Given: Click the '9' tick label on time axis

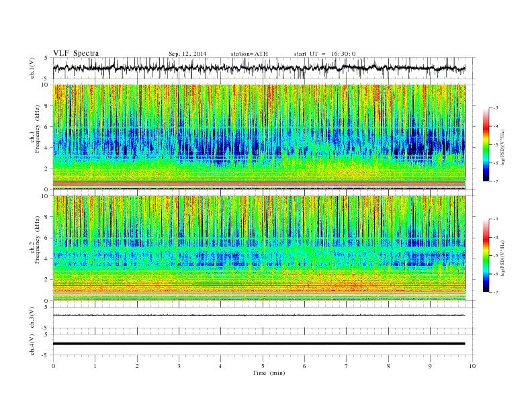Looking at the screenshot, I should [x=430, y=366].
